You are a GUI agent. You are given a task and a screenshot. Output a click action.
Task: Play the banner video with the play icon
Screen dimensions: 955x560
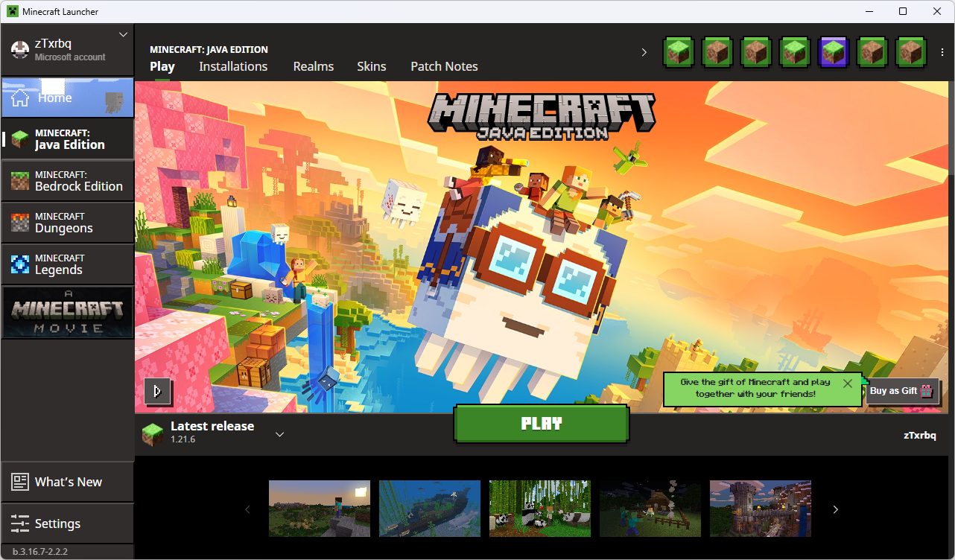click(158, 390)
